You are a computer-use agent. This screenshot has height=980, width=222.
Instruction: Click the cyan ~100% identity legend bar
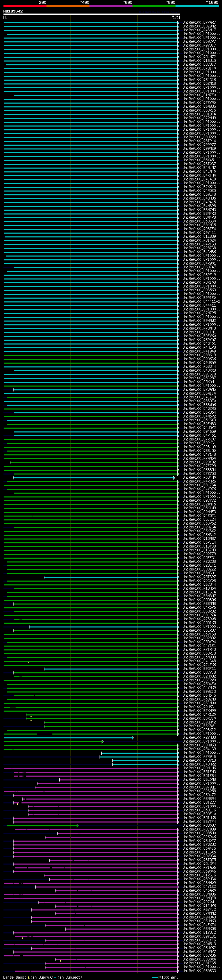[x=197, y=6]
